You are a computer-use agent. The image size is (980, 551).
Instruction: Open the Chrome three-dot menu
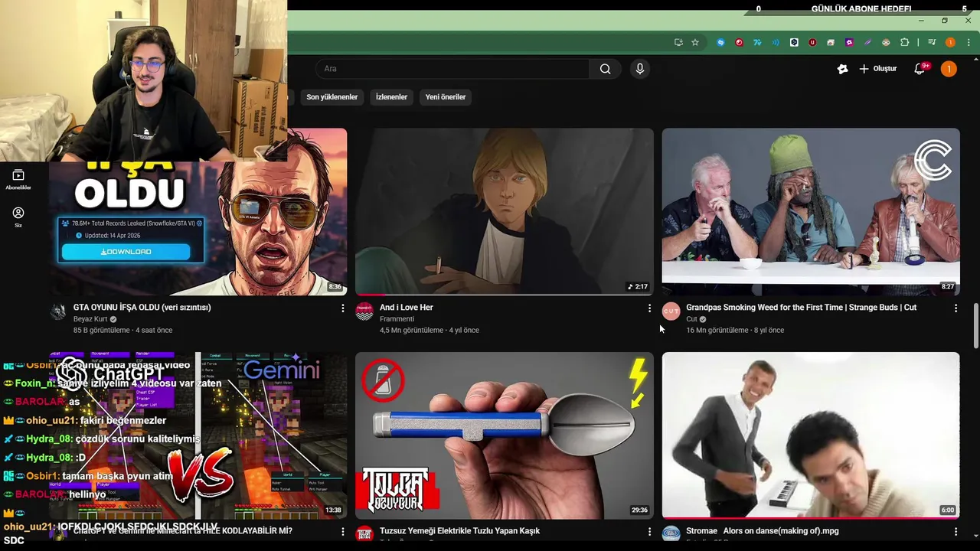pos(969,42)
